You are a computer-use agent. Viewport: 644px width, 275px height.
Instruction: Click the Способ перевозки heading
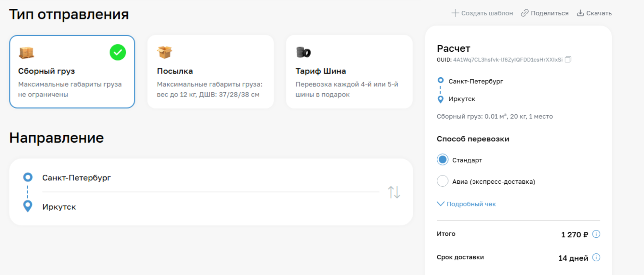473,139
